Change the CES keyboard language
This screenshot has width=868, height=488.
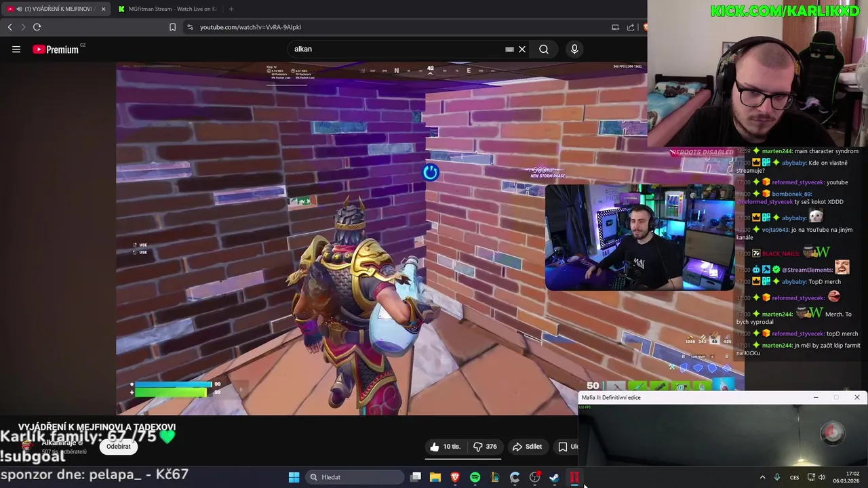[x=794, y=477]
